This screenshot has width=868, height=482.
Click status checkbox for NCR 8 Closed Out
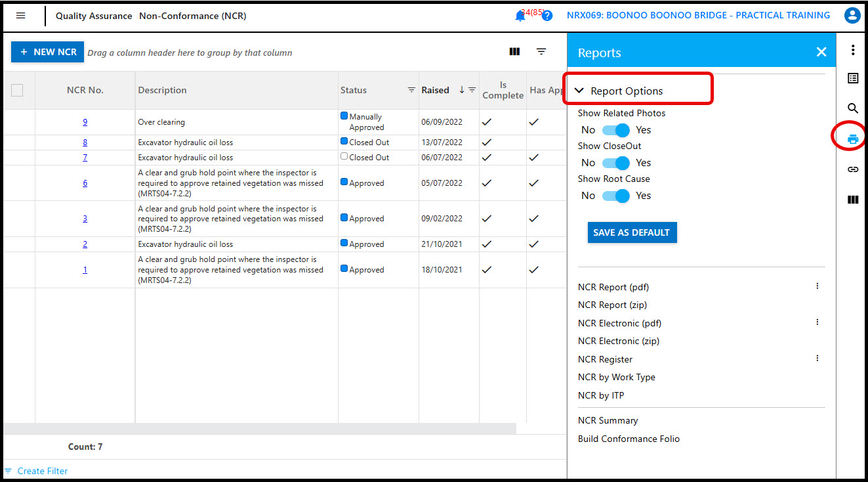[x=344, y=141]
